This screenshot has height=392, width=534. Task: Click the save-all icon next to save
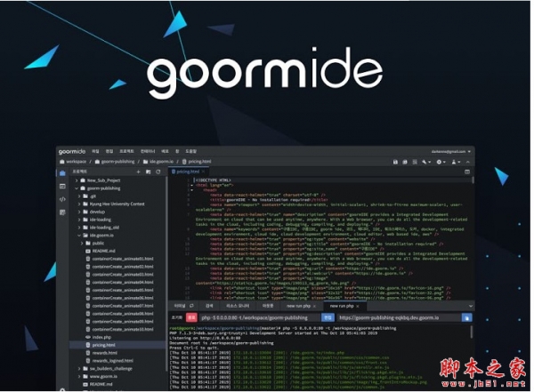click(405, 162)
